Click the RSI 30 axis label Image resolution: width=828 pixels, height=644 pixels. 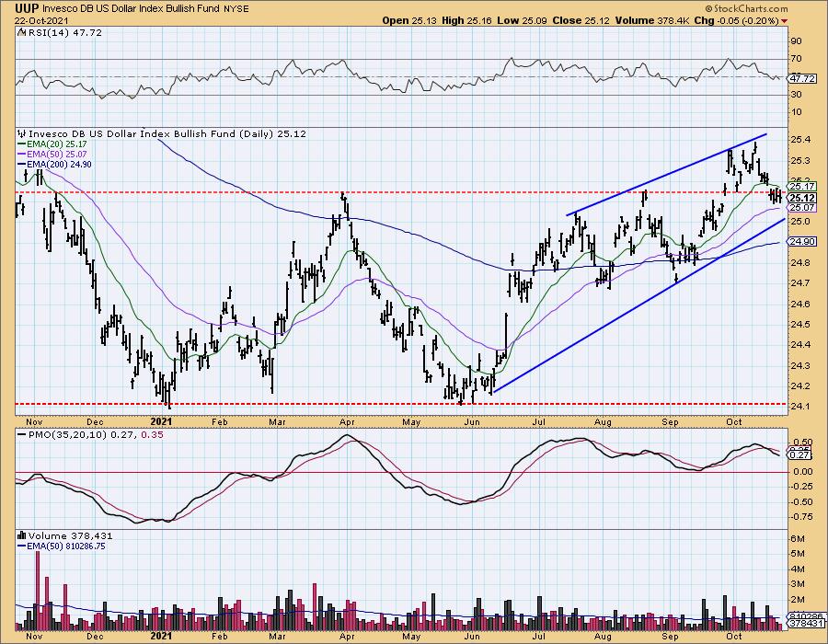[797, 95]
